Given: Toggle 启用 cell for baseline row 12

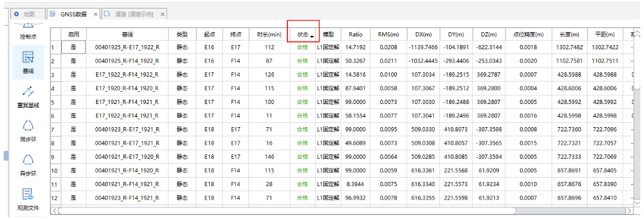Looking at the screenshot, I should tap(74, 198).
